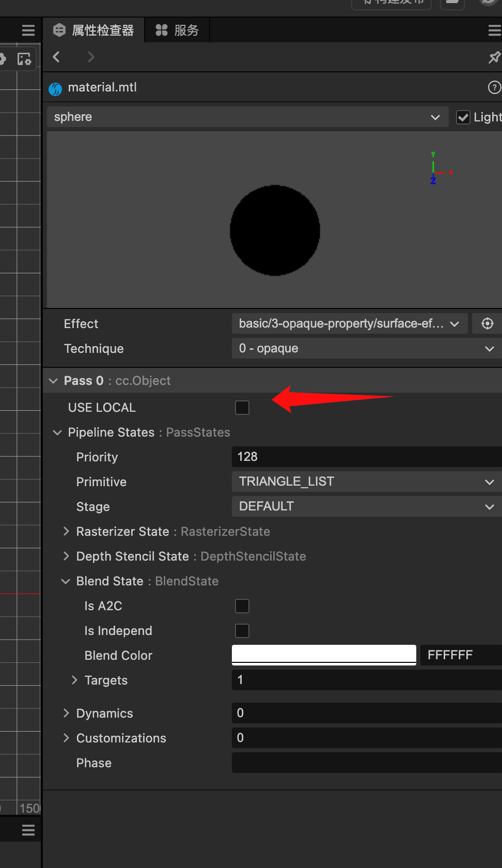Viewport: 502px width, 868px height.
Task: Click the Customizations count field
Action: pyautogui.click(x=367, y=738)
